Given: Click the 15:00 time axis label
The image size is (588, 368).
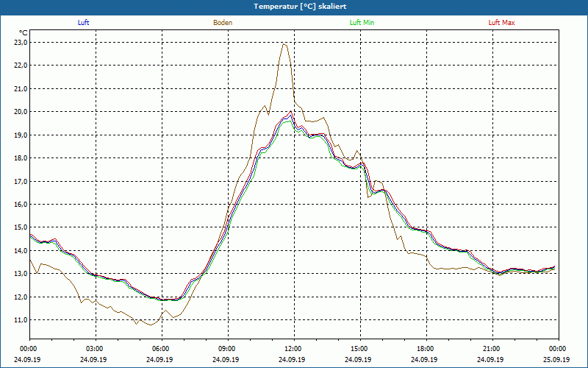Looking at the screenshot, I should pyautogui.click(x=360, y=349).
